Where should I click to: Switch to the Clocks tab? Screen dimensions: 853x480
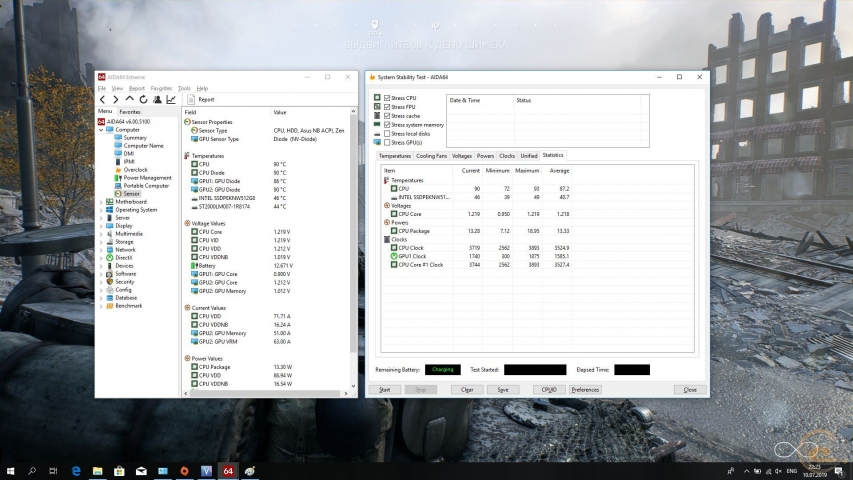tap(507, 156)
